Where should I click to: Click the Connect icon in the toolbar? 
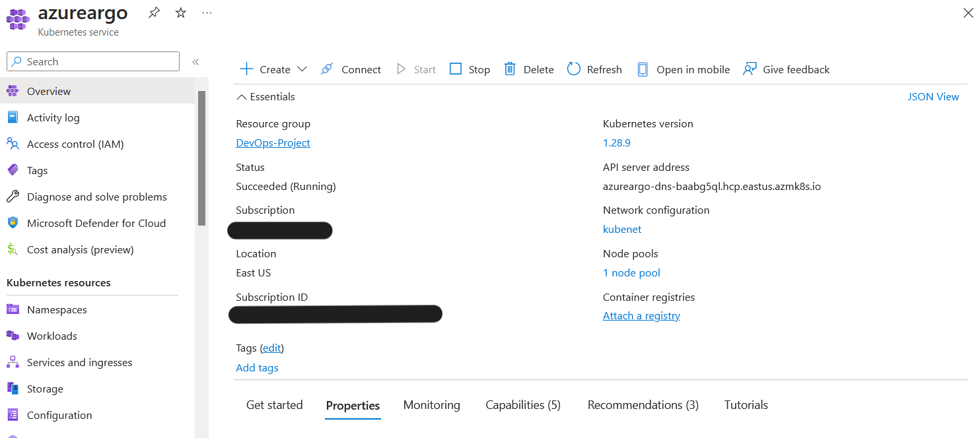pyautogui.click(x=326, y=69)
